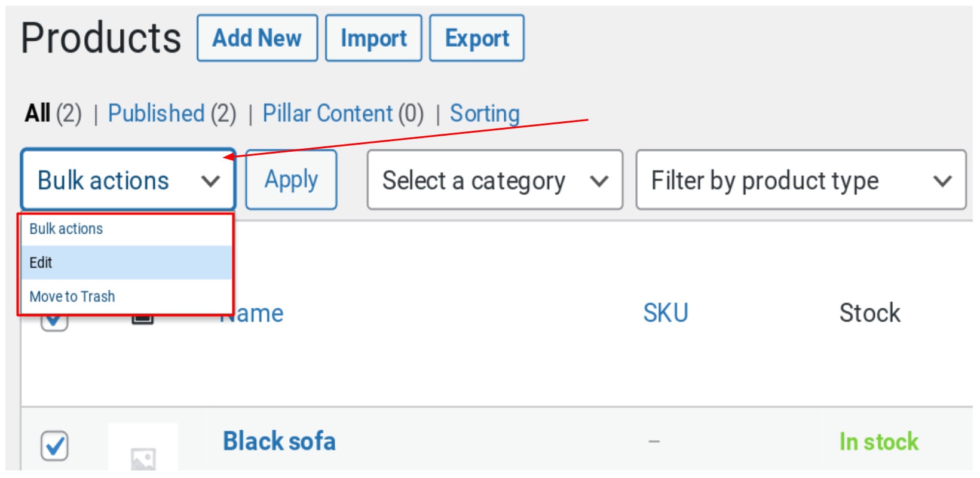Image resolution: width=980 pixels, height=478 pixels.
Task: Select Edit from the bulk actions menu
Action: point(40,262)
